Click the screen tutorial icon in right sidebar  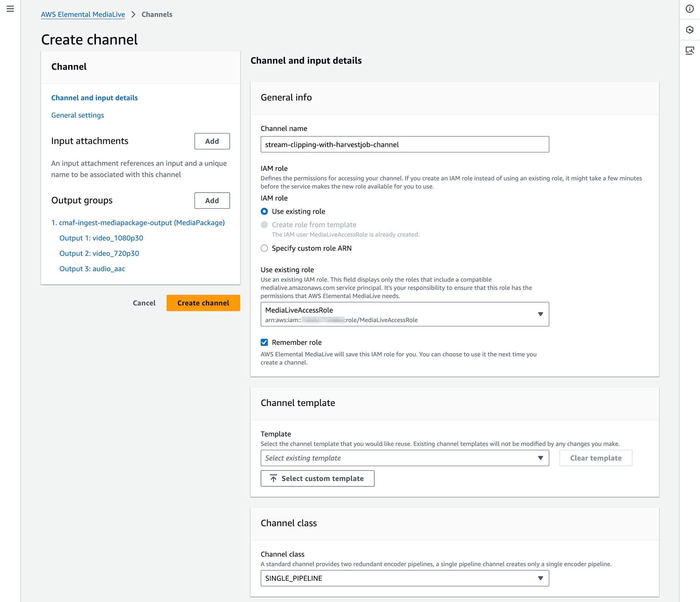point(689,51)
